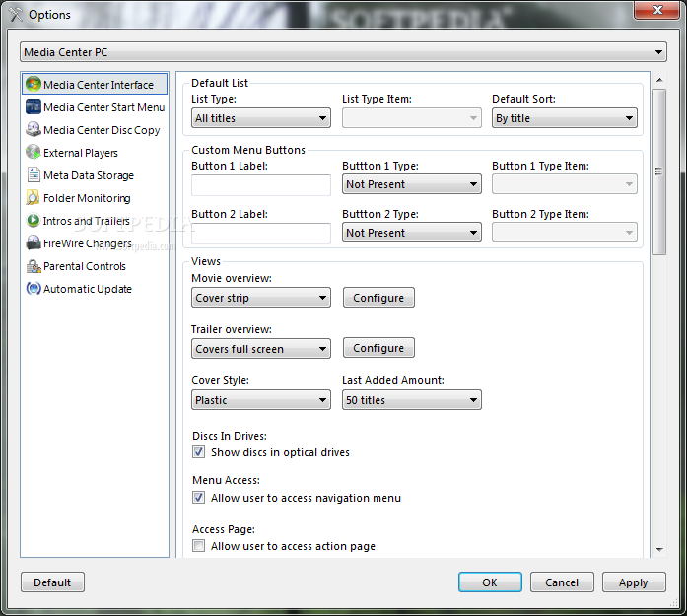
Task: Click the Options tools icon in title bar
Action: point(16,15)
